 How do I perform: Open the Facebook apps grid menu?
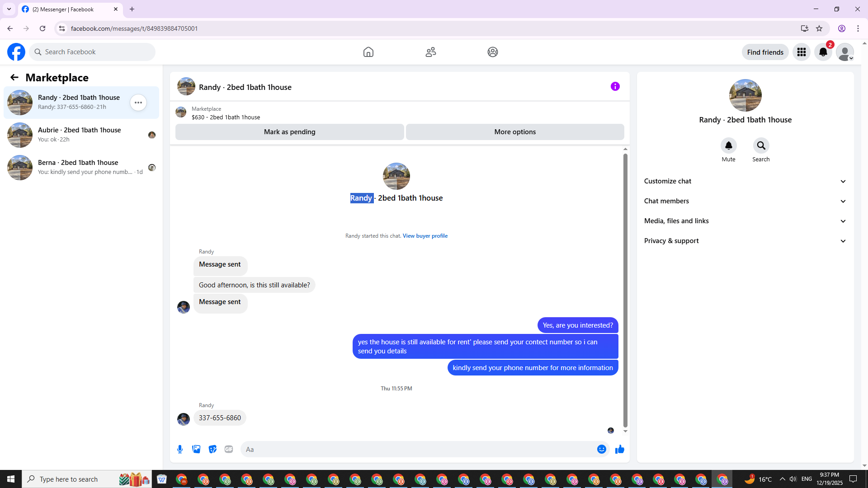coord(802,52)
